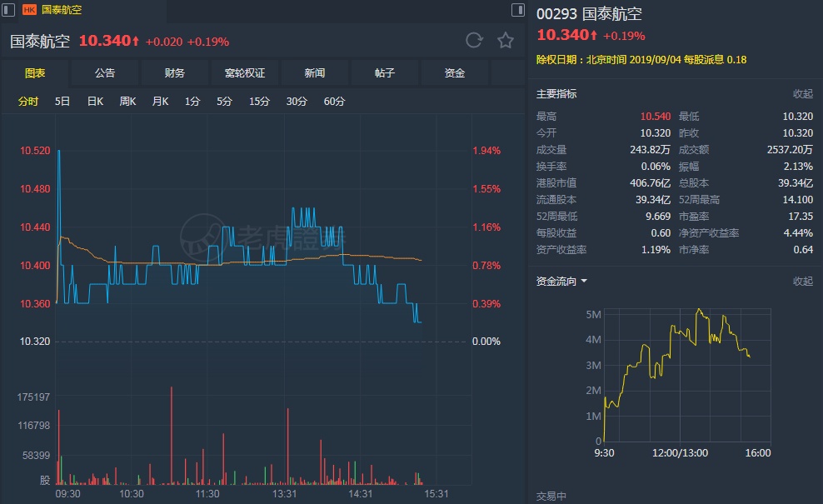Switch to the 新闻 tab

pos(315,73)
